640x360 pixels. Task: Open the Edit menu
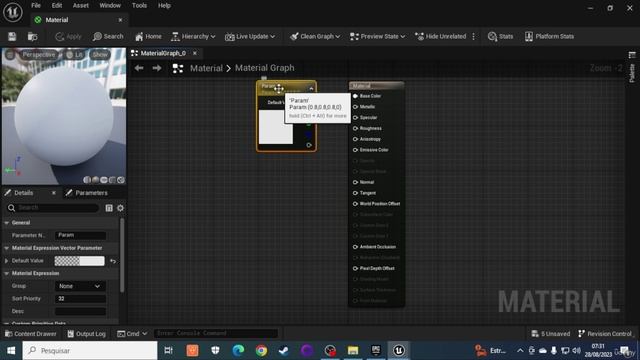[57, 6]
